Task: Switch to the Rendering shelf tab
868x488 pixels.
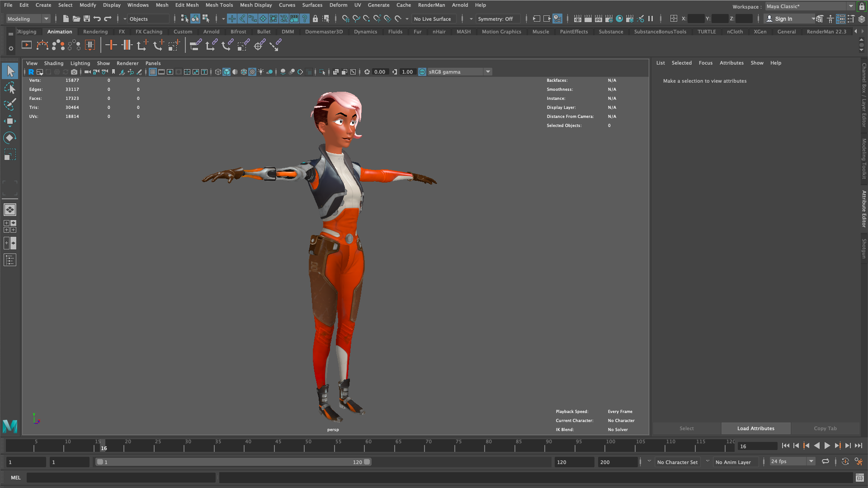Action: (x=95, y=32)
